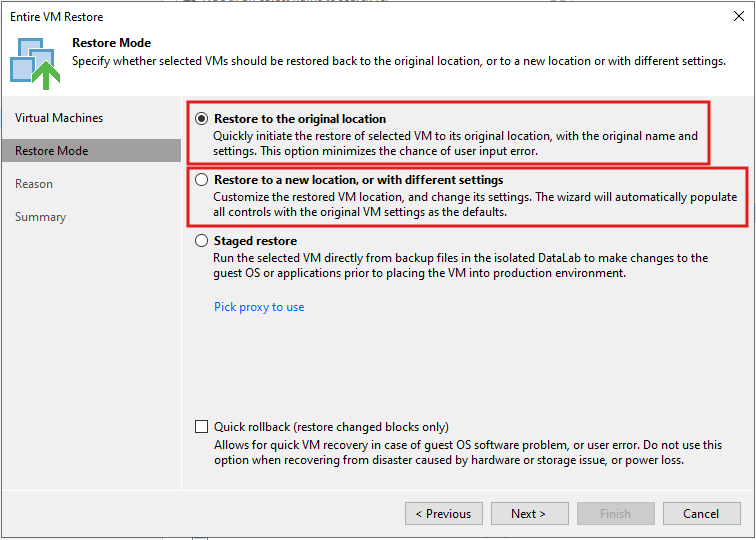Click the Next button
756x540 pixels.
(529, 513)
